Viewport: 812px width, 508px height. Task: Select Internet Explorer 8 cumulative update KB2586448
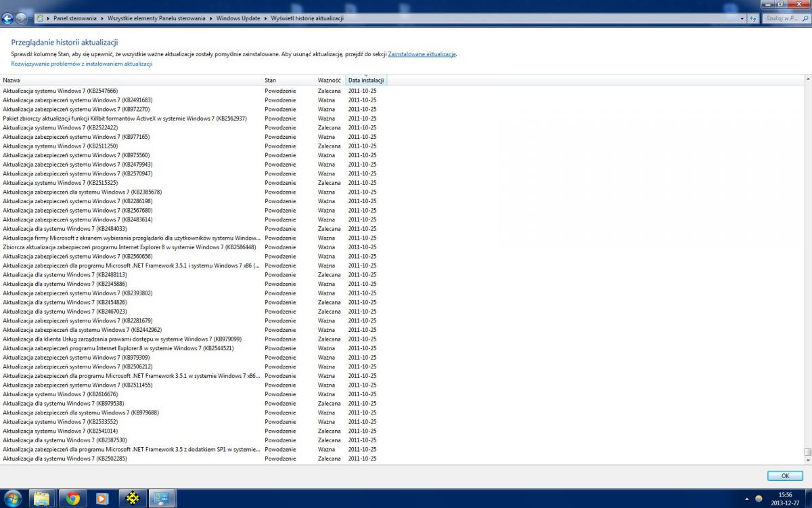pos(194,247)
